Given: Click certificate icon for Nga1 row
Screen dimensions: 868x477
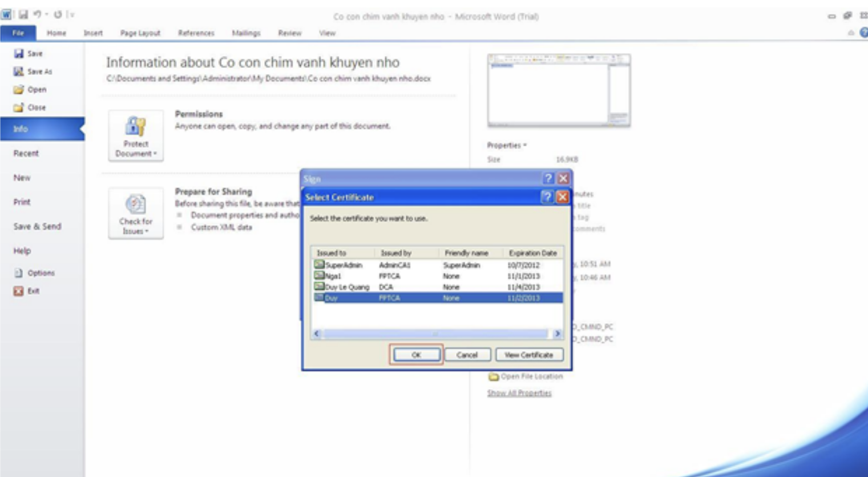Looking at the screenshot, I should click(x=319, y=275).
